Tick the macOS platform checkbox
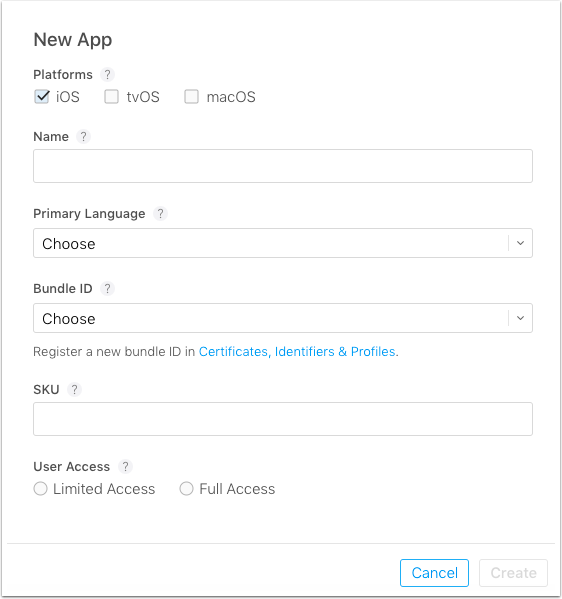Image resolution: width=562 pixels, height=599 pixels. point(191,97)
